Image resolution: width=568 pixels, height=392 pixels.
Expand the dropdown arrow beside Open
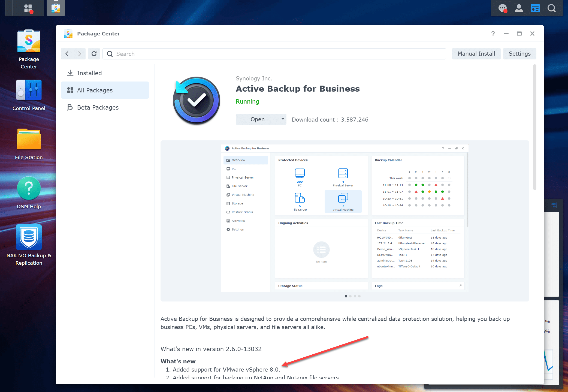tap(283, 119)
